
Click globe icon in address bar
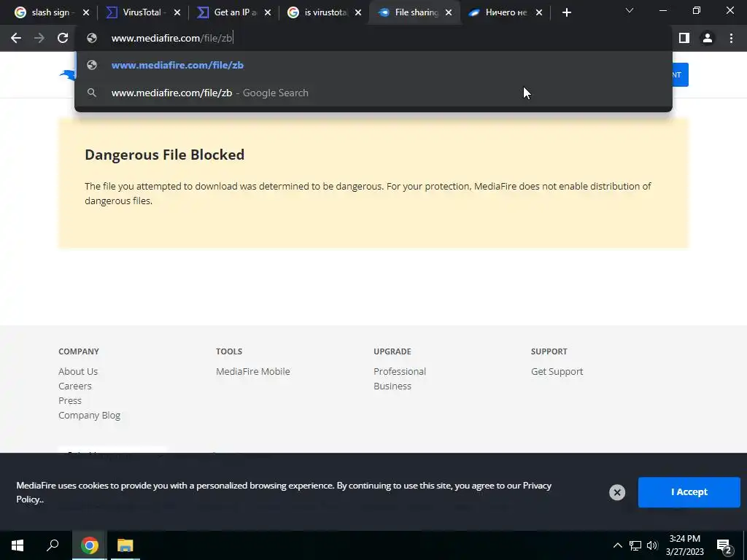coord(92,38)
